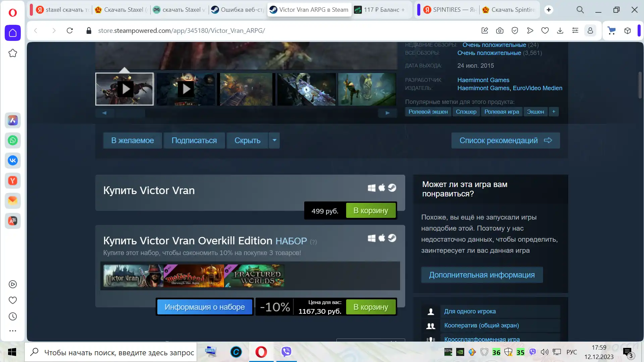Open the heart pinboards icon in sidebar
644x362 pixels.
tap(13, 300)
